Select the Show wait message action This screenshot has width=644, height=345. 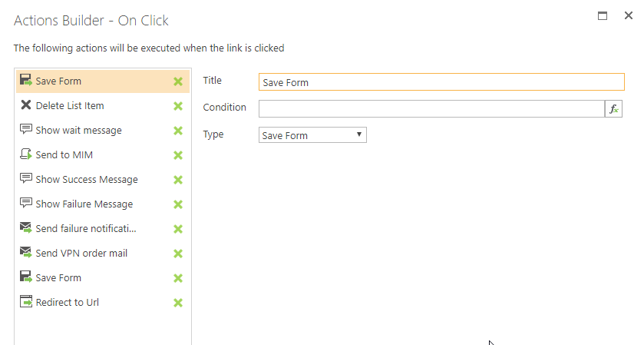click(x=78, y=131)
